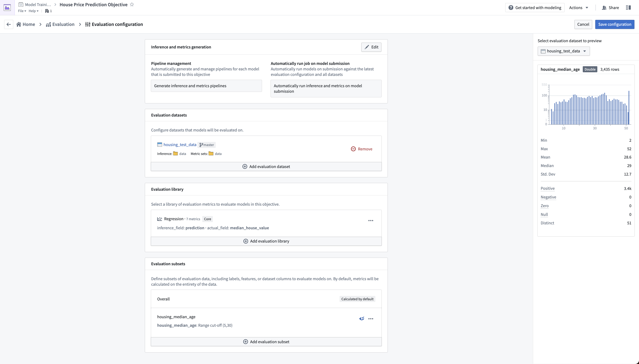Click the Null statistic label

(544, 215)
